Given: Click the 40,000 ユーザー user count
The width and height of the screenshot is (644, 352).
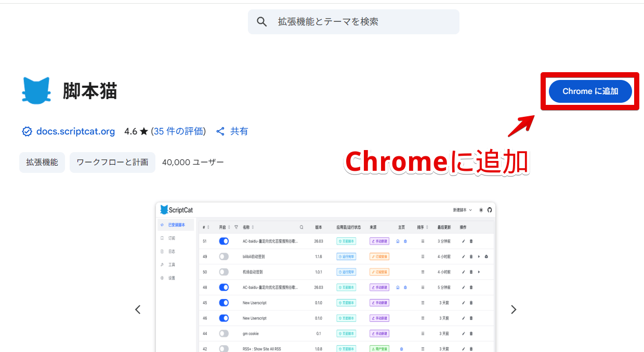Looking at the screenshot, I should (x=193, y=163).
